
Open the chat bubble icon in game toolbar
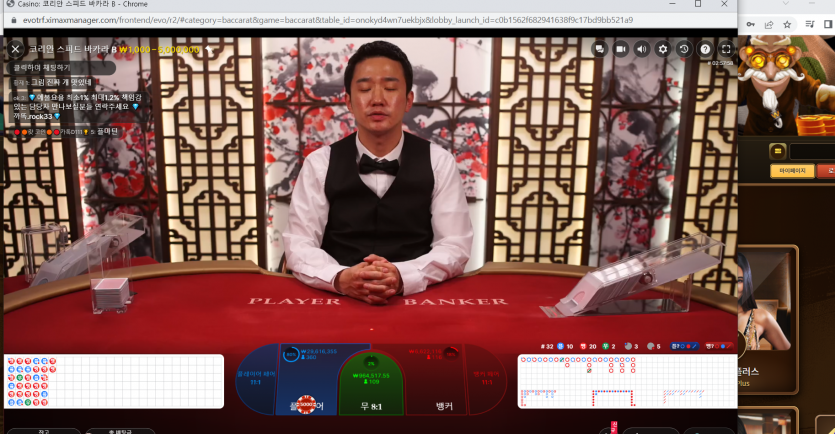pyautogui.click(x=599, y=49)
